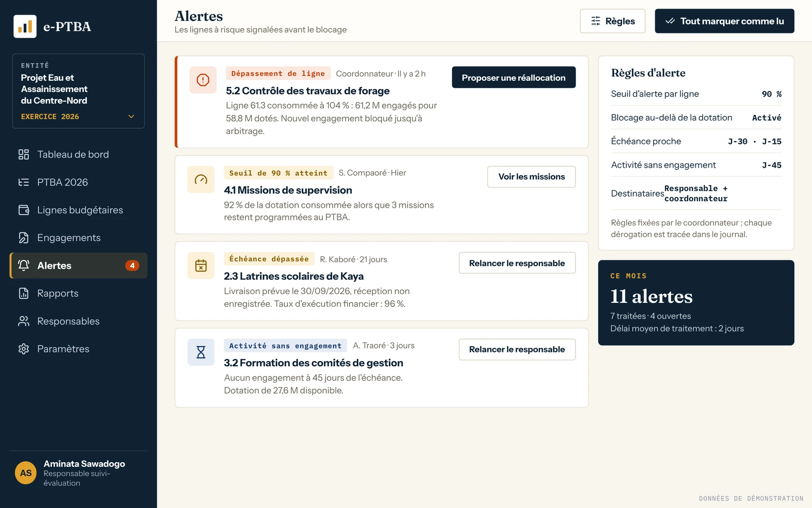Click the Activité sans engagement tag
The image size is (812, 508).
click(286, 345)
